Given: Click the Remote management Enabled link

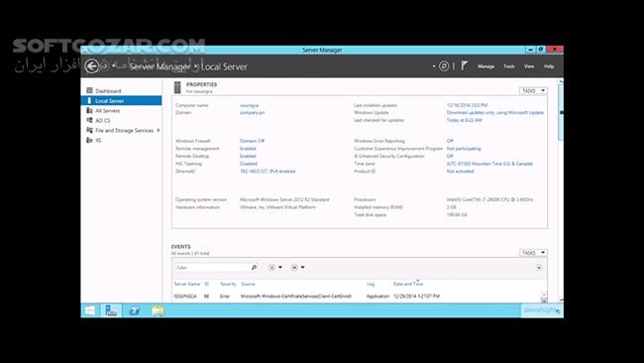Looking at the screenshot, I should [248, 149].
